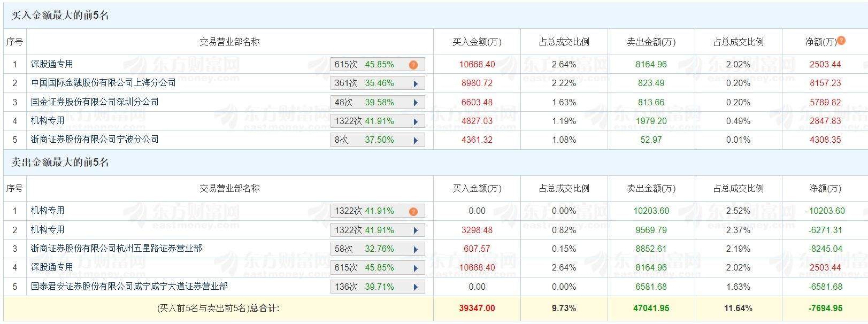Expand 深股通专用 stats arrow in sell-table row 4
Viewport: 868px width, 324px height.
point(416,268)
